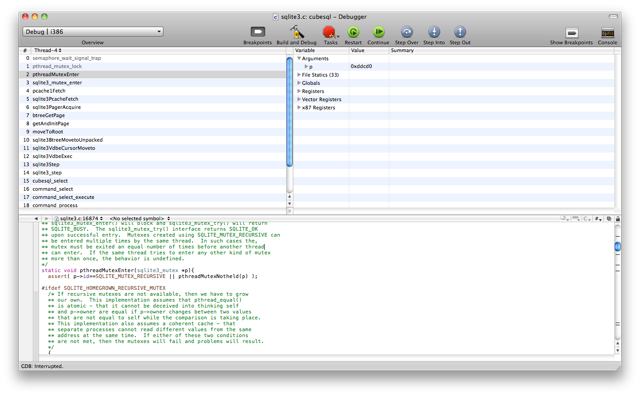Image resolution: width=640 pixels, height=396 pixels.
Task: Collapse the Arguments disclosure triangle
Action: (x=299, y=58)
